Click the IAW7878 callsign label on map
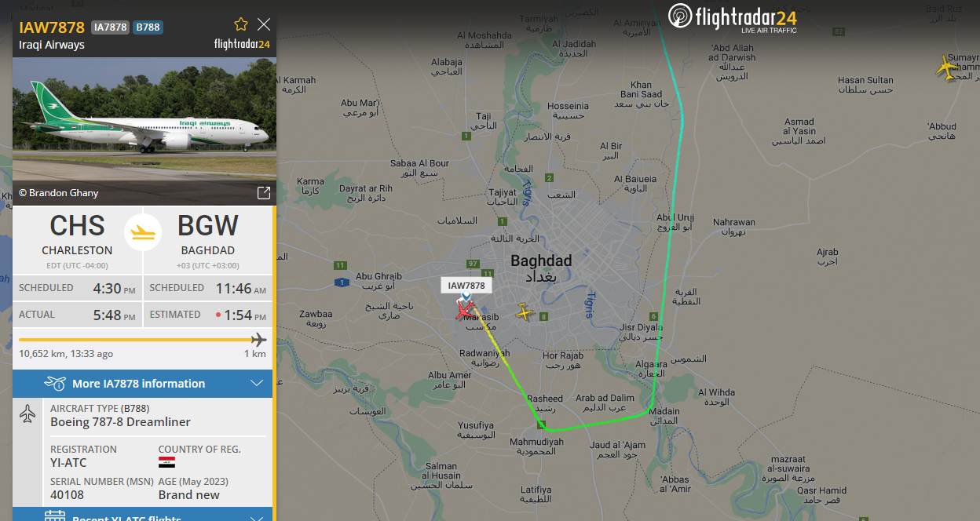 coord(466,286)
